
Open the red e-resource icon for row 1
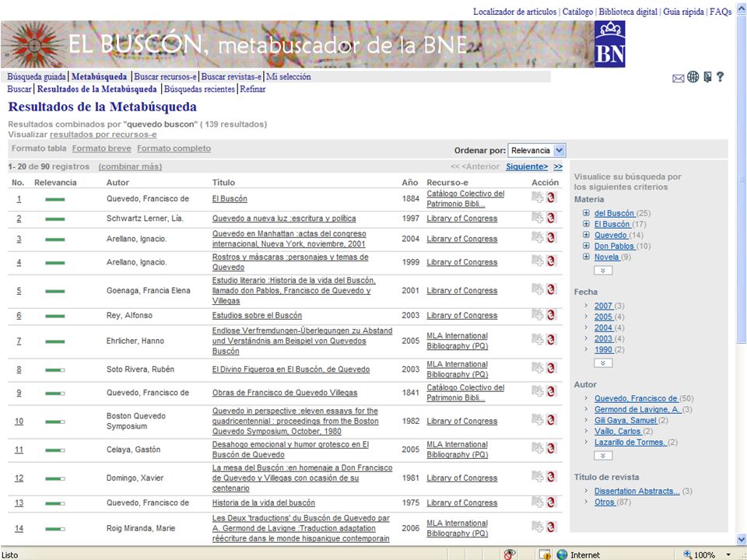551,198
